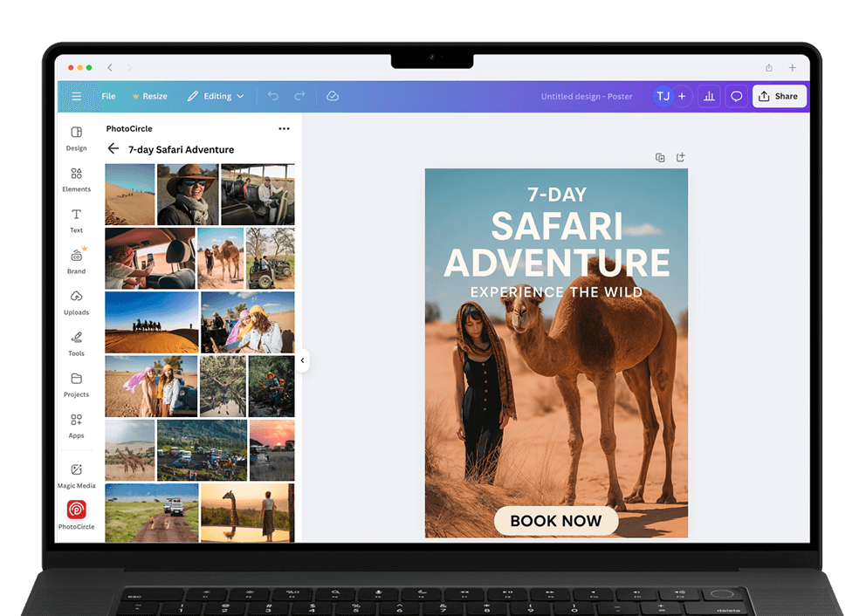Click the duplicate page icon above the poster

pos(660,157)
